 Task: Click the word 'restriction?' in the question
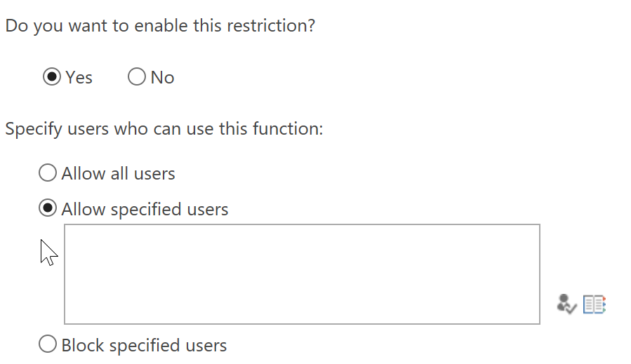pyautogui.click(x=271, y=26)
